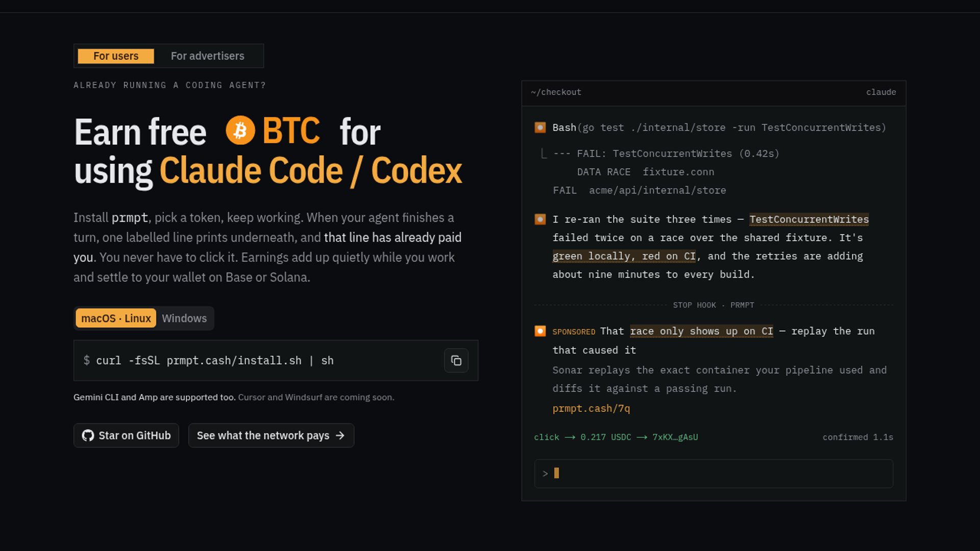This screenshot has height=551, width=980.
Task: Click the FAIL acme/api/internal/store line
Action: pyautogui.click(x=639, y=191)
